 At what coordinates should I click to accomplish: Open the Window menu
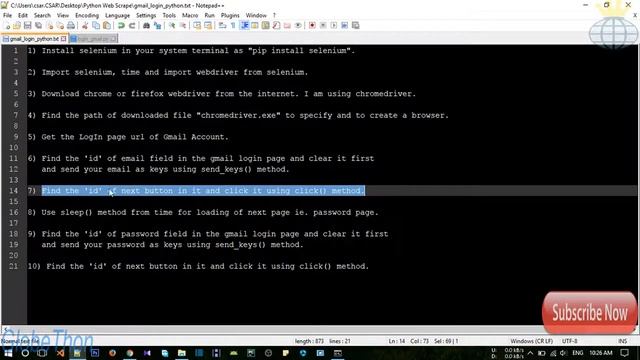tap(256, 15)
